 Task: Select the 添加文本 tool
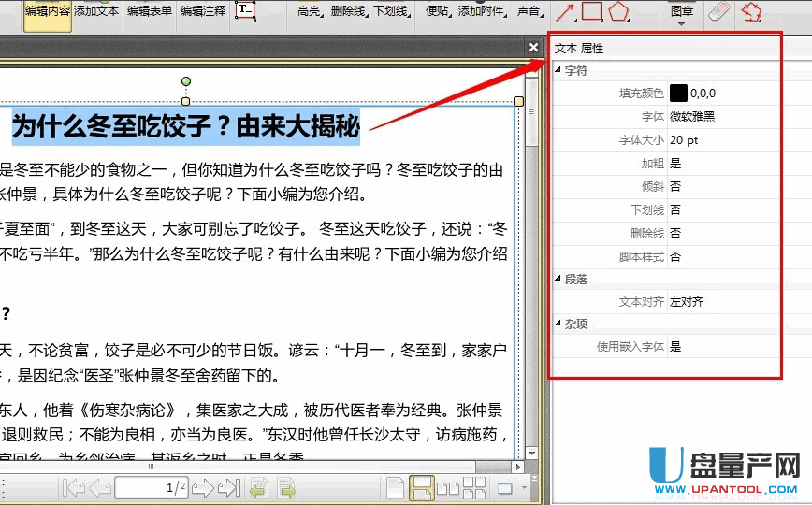point(96,11)
